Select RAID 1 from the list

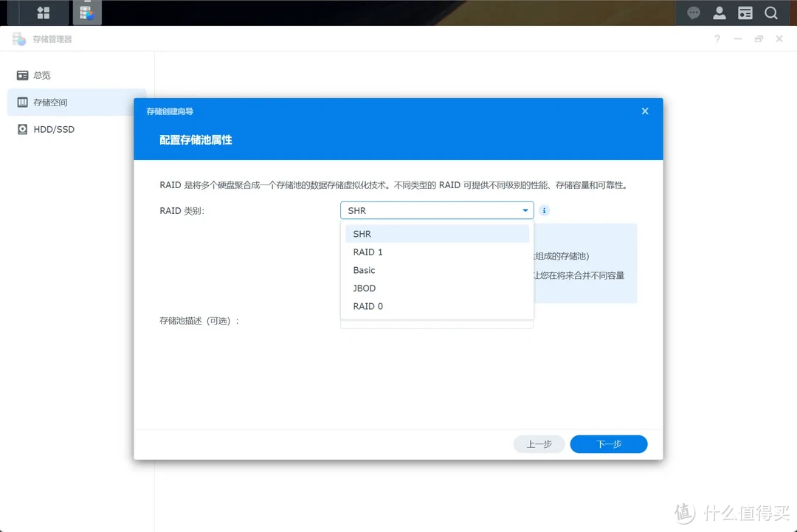click(x=368, y=252)
